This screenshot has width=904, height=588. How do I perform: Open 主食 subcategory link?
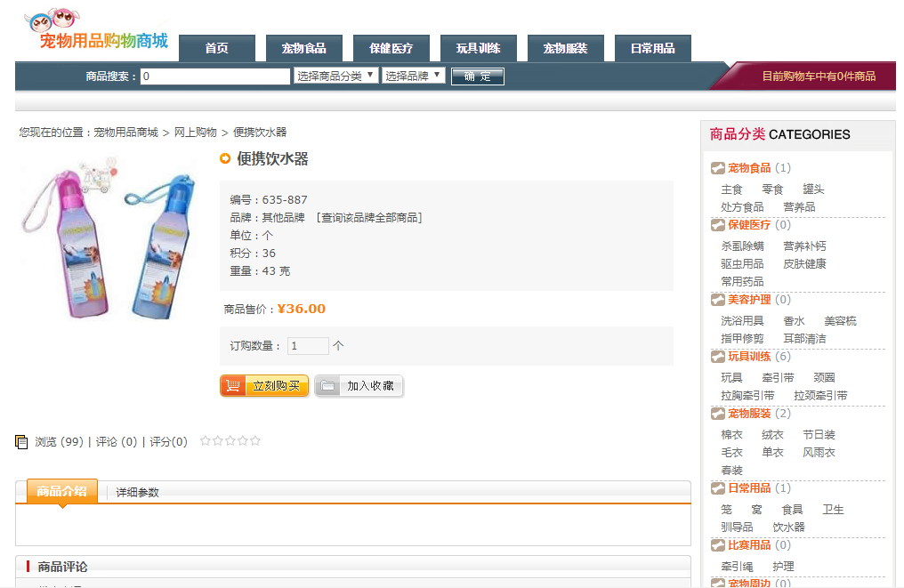[x=731, y=189]
